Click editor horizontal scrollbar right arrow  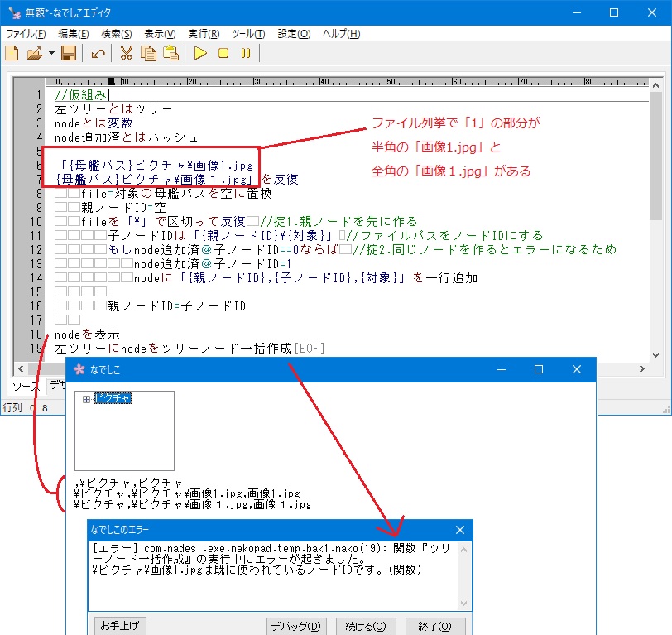pos(641,368)
